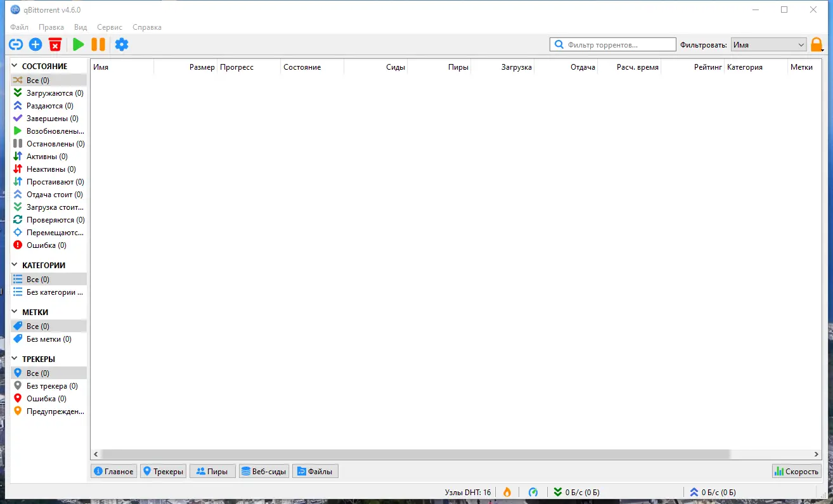The width and height of the screenshot is (833, 504).
Task: Collapse the СОСТОЯНИЕ section
Action: pos(15,66)
